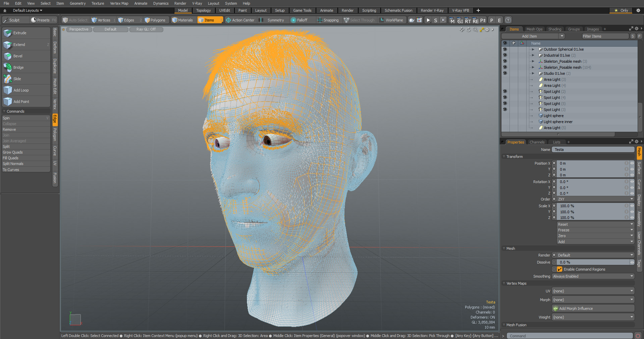Open Smoothing Always Enabled dropdown

click(593, 276)
